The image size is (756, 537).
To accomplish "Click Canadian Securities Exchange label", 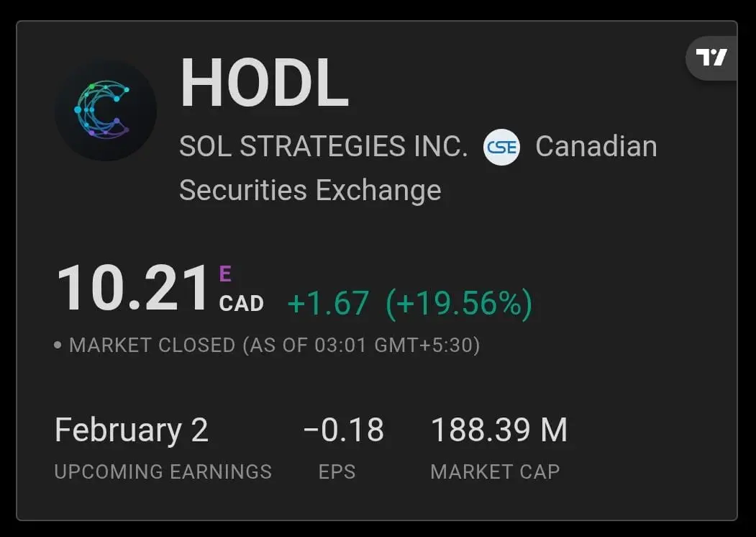I will [x=418, y=168].
